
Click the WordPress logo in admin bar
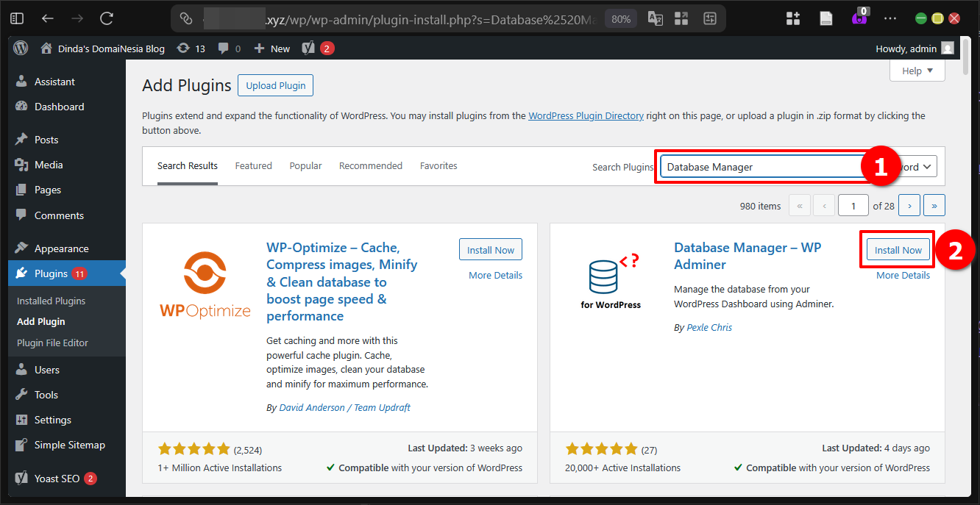point(20,48)
